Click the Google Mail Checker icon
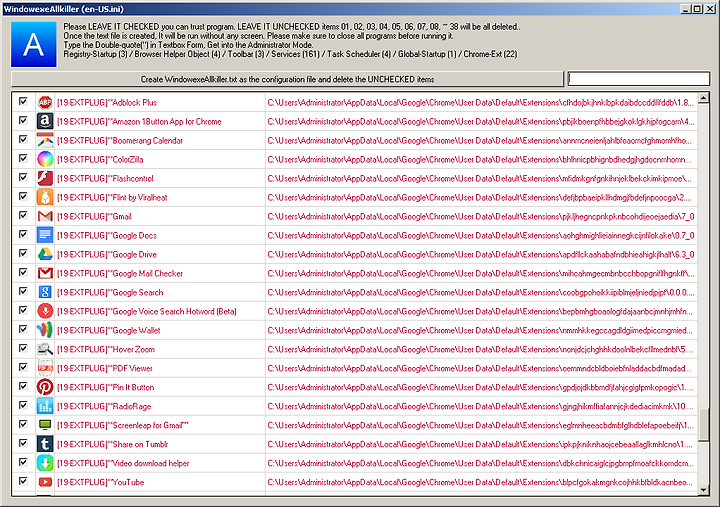Screen dimensions: 720x507 coord(45,273)
